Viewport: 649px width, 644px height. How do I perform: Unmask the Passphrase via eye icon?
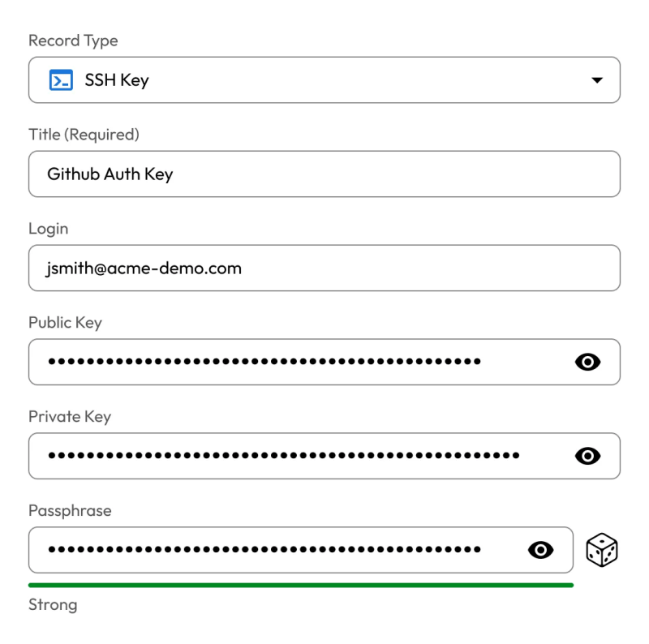pyautogui.click(x=540, y=550)
